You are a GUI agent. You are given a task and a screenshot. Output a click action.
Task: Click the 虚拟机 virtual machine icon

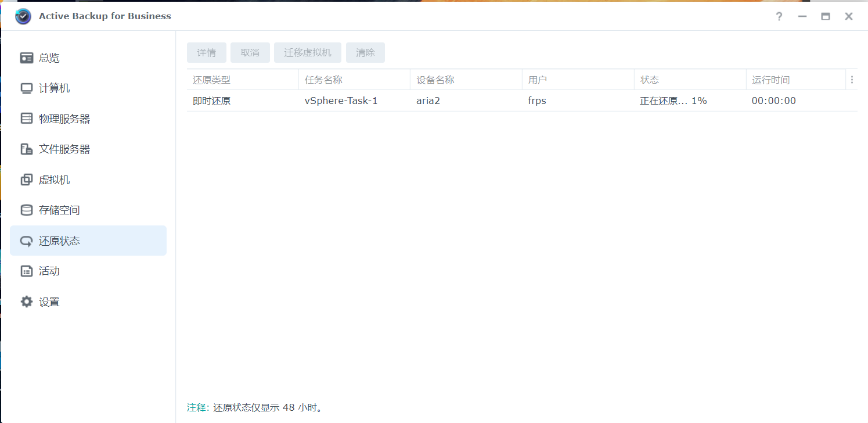point(27,180)
